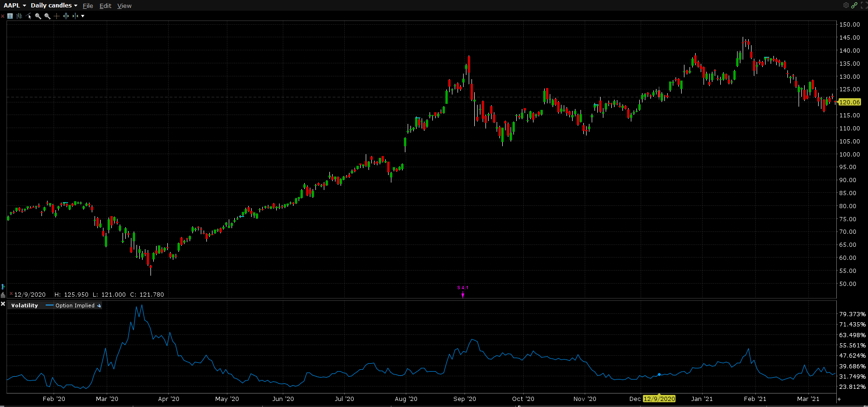Open the AAPL symbol dropdown
Viewport: 868px width, 407px height.
pyautogui.click(x=15, y=6)
